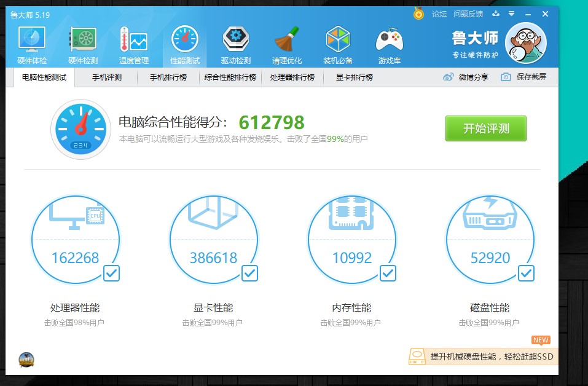This screenshot has width=588, height=386.
Task: Click the 磁盘性能 label
Action: pyautogui.click(x=490, y=308)
